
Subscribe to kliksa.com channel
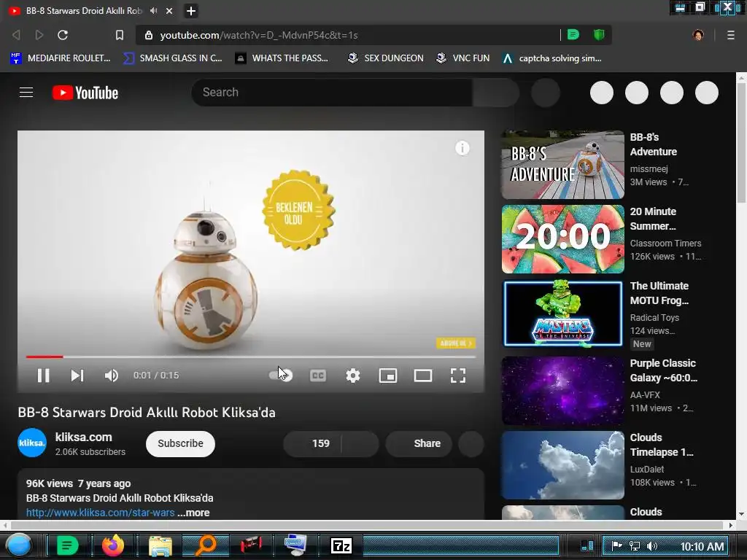181,444
